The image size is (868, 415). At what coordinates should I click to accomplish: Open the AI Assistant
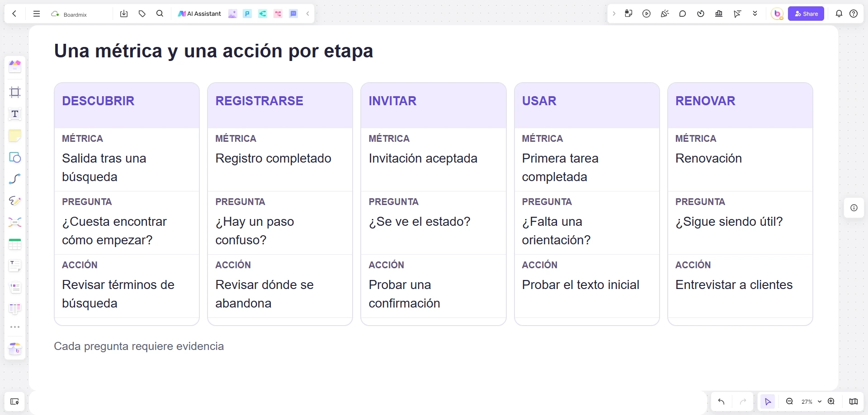[199, 14]
